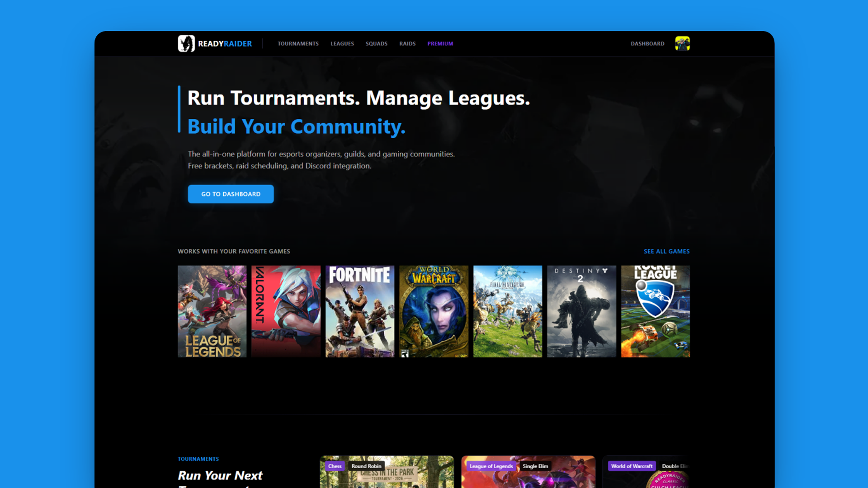Select the League of Legends game cover
Screen dimensions: 868x488
point(212,311)
